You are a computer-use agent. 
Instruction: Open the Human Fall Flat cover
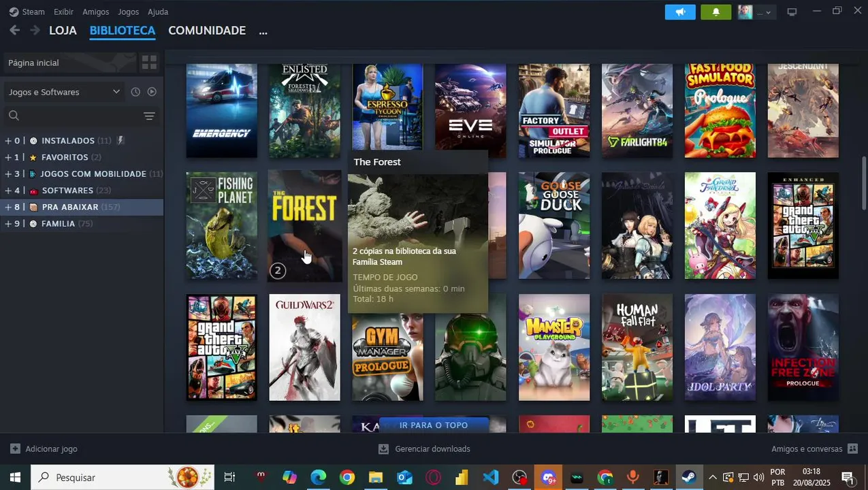click(x=637, y=348)
